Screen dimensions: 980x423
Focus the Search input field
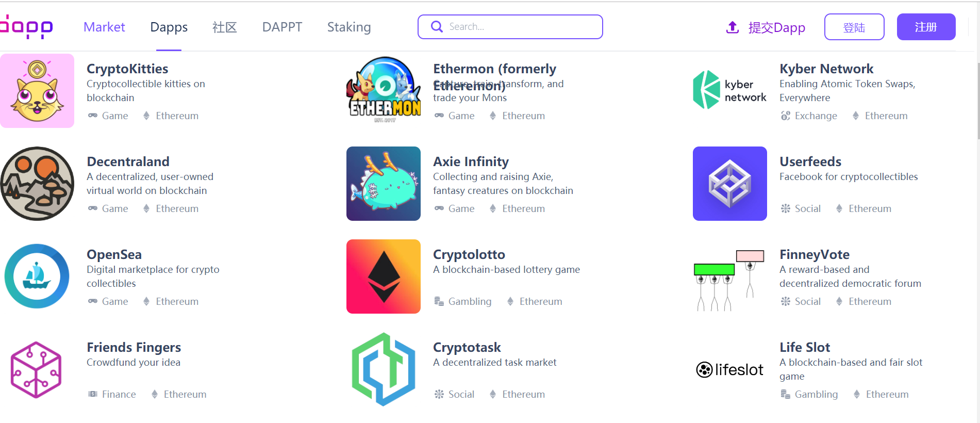[510, 27]
